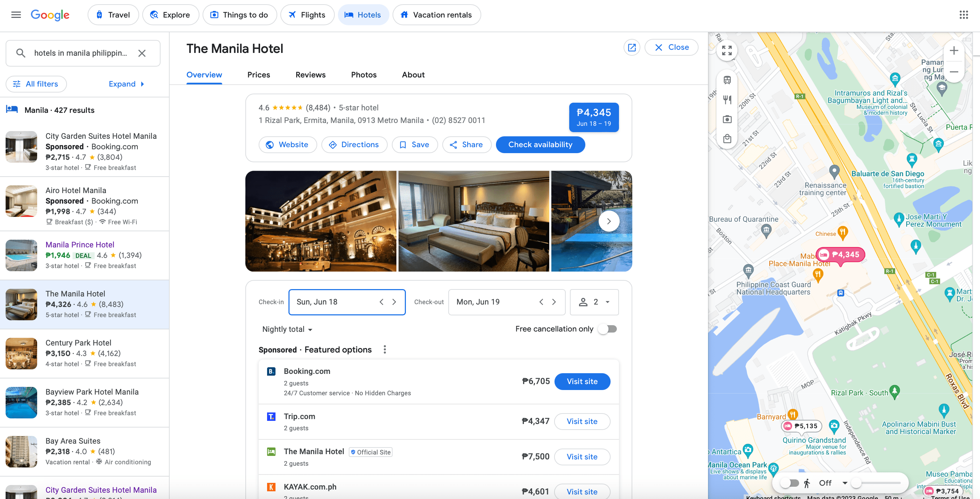Show restaurants on map
Screen dimensions: 980x499
(727, 100)
